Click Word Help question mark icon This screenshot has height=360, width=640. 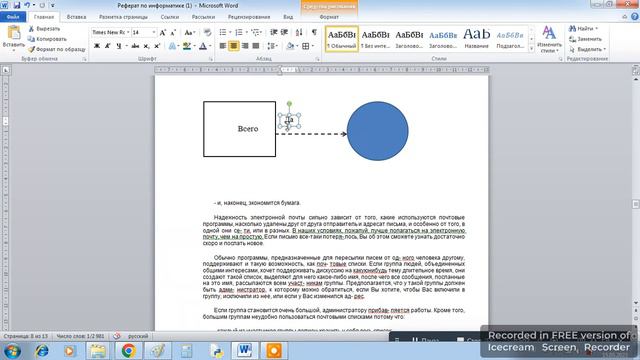634,17
